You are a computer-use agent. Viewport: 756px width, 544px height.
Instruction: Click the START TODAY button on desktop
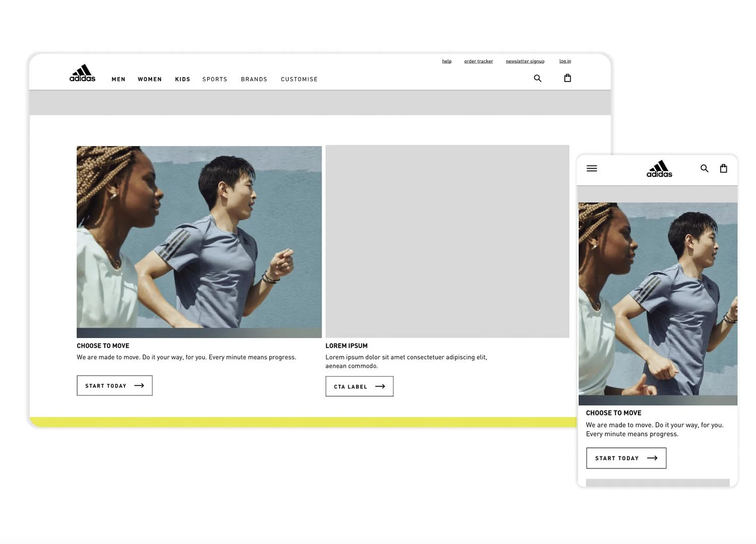pyautogui.click(x=114, y=385)
